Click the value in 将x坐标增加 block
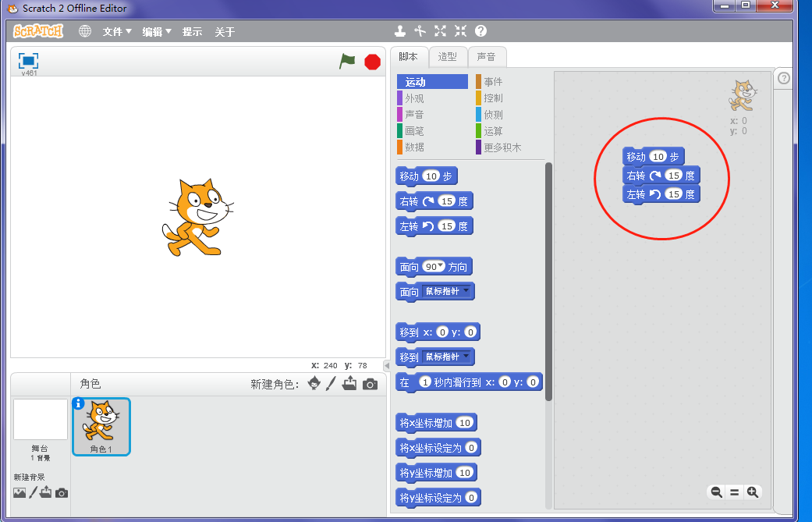 pyautogui.click(x=465, y=423)
